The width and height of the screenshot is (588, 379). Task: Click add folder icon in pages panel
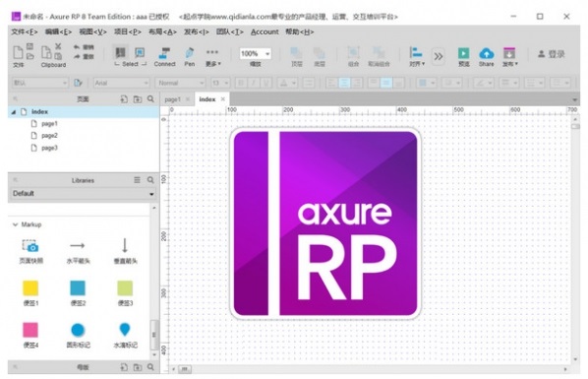pyautogui.click(x=138, y=99)
